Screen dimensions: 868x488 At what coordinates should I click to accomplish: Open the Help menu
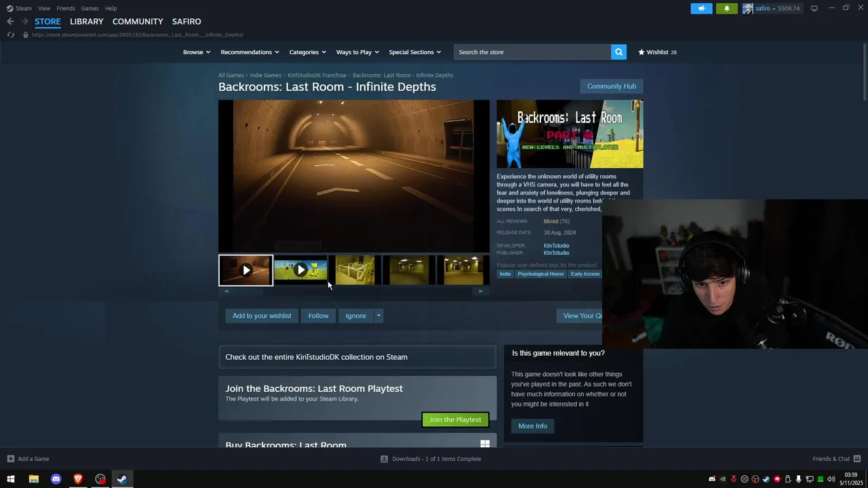111,8
